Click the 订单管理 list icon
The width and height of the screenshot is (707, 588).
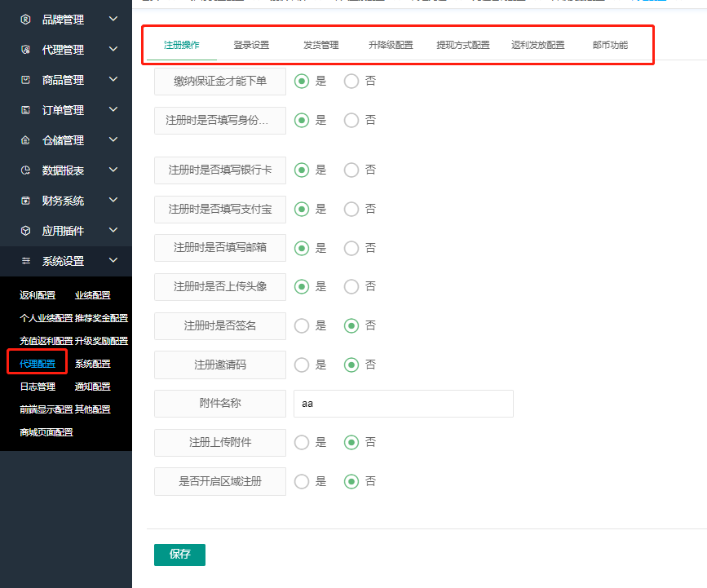(25, 110)
